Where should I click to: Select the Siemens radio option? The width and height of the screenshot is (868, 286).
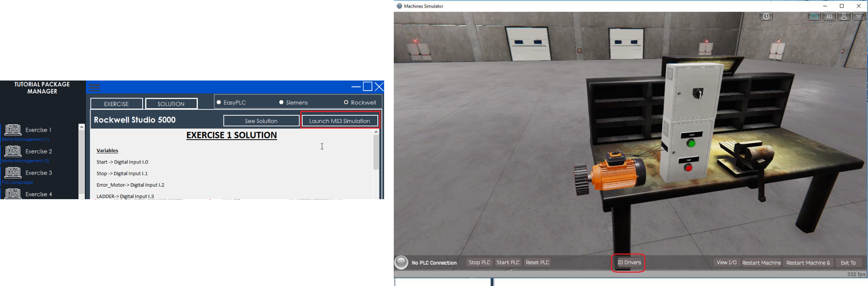[294, 102]
